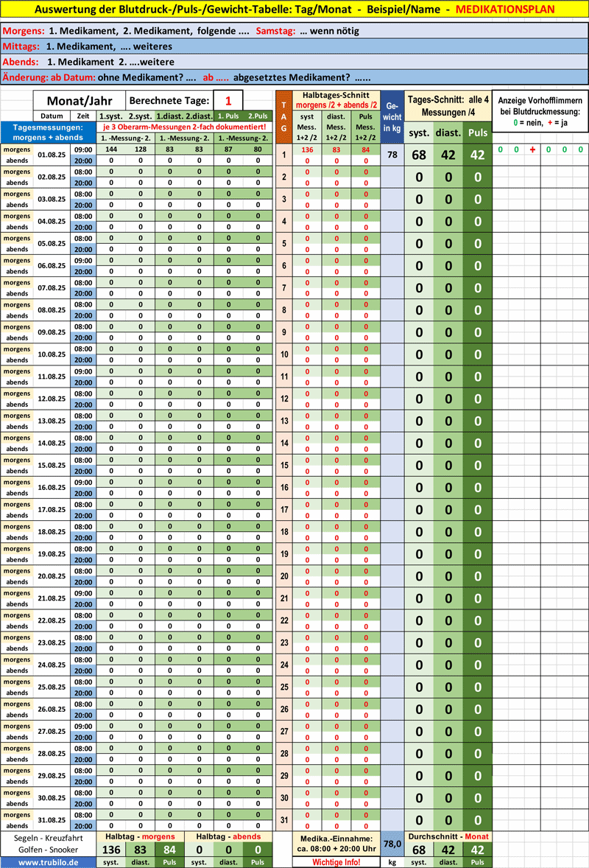Select the date cell 31.08.25
The height and width of the screenshot is (868, 589).
pos(52,820)
